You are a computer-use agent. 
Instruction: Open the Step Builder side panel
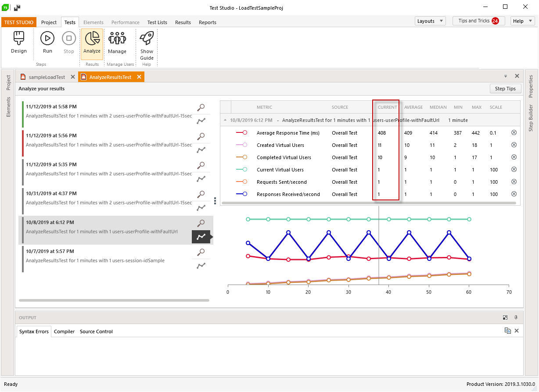coord(531,118)
